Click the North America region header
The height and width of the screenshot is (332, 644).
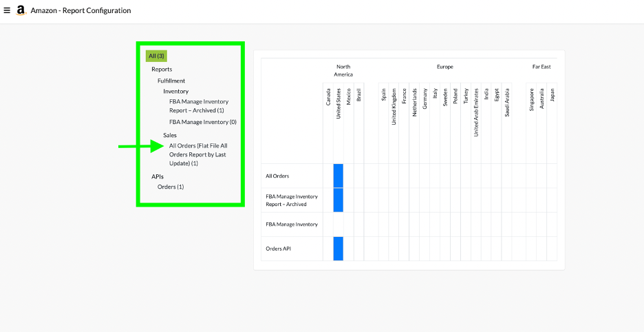tap(343, 70)
